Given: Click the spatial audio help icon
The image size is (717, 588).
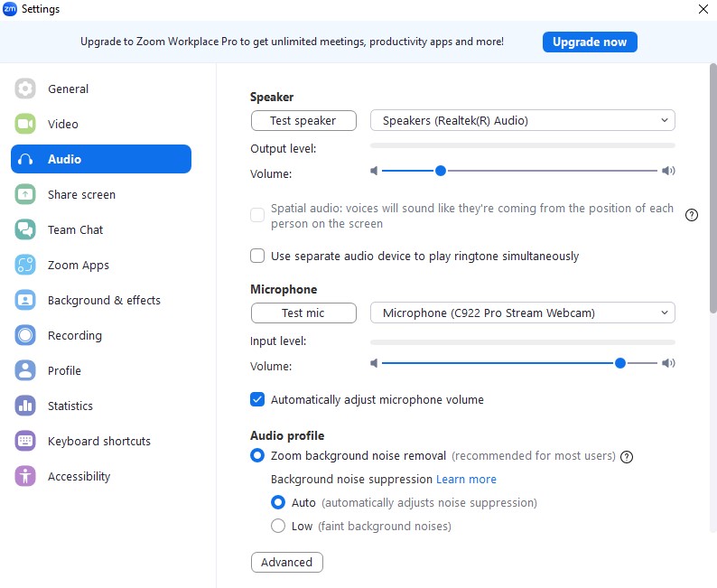Looking at the screenshot, I should coord(692,215).
